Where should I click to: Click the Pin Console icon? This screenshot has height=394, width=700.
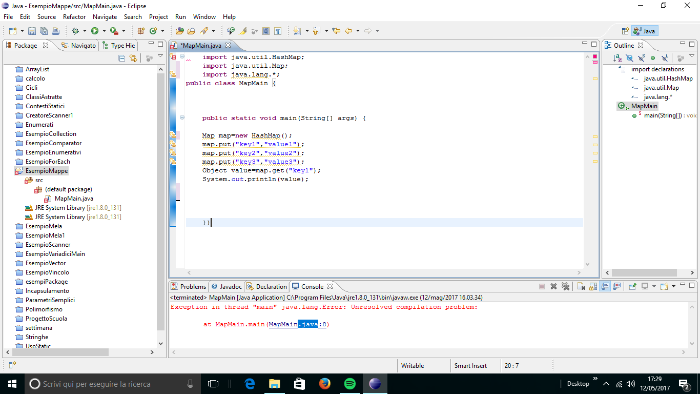(x=633, y=286)
